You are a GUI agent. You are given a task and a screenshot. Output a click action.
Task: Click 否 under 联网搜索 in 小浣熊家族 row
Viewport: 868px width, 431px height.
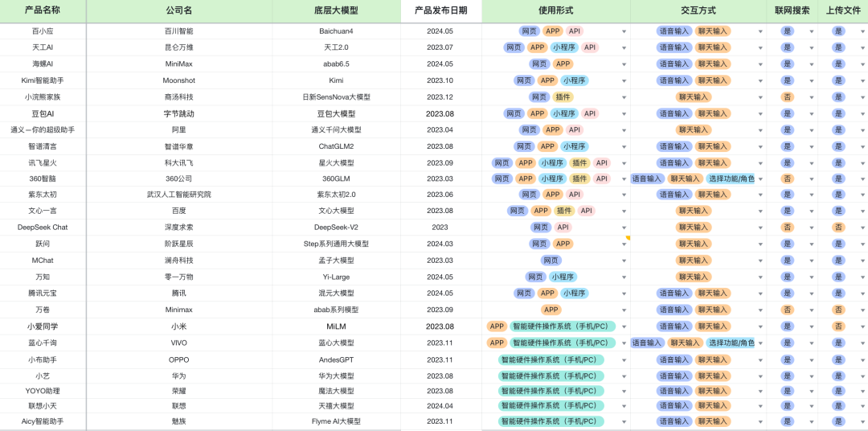click(787, 97)
